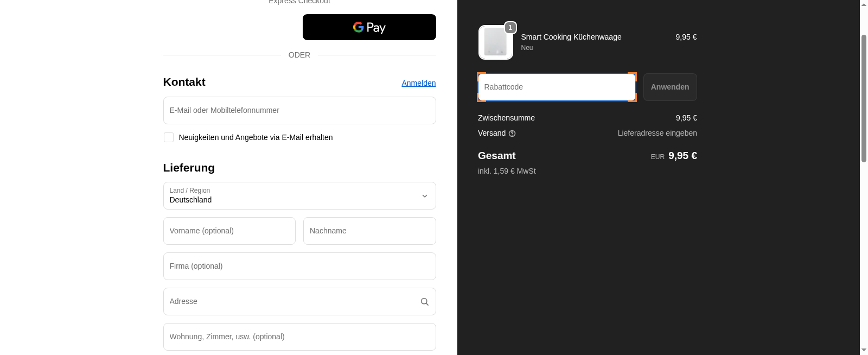Image resolution: width=868 pixels, height=355 pixels.
Task: Click the Land / Region chevron arrow
Action: (x=425, y=196)
